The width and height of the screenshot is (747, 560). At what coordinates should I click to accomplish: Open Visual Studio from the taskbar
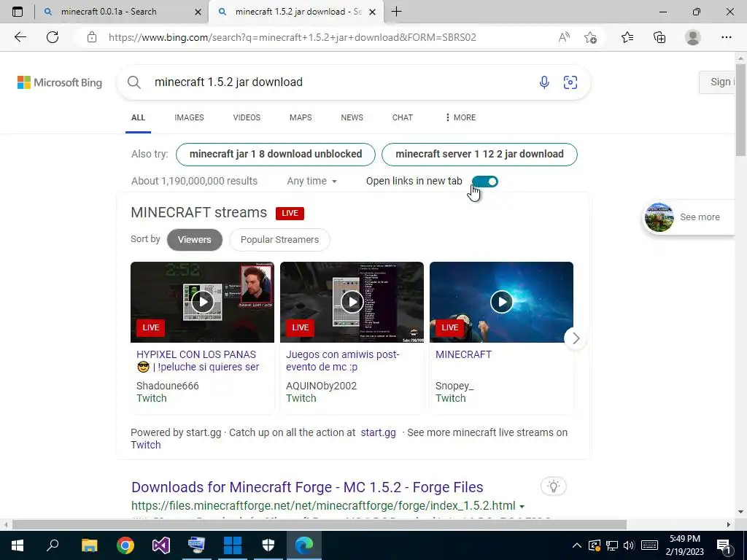pos(161,545)
